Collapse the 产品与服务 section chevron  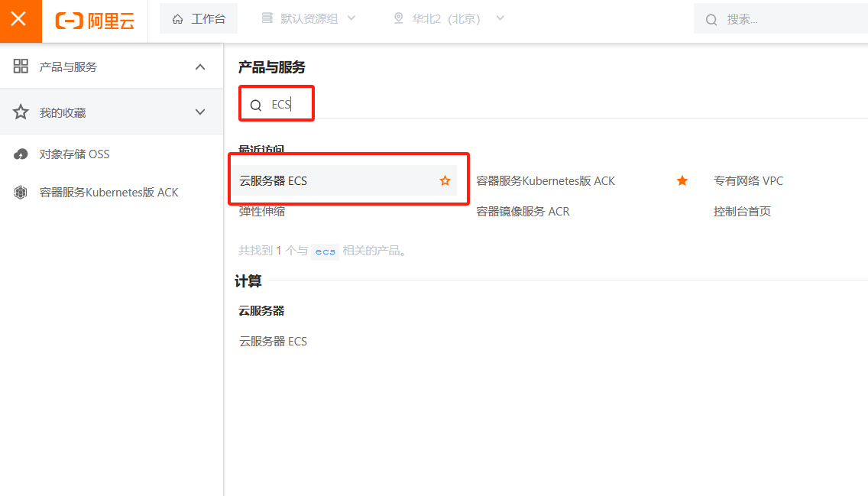click(x=200, y=67)
